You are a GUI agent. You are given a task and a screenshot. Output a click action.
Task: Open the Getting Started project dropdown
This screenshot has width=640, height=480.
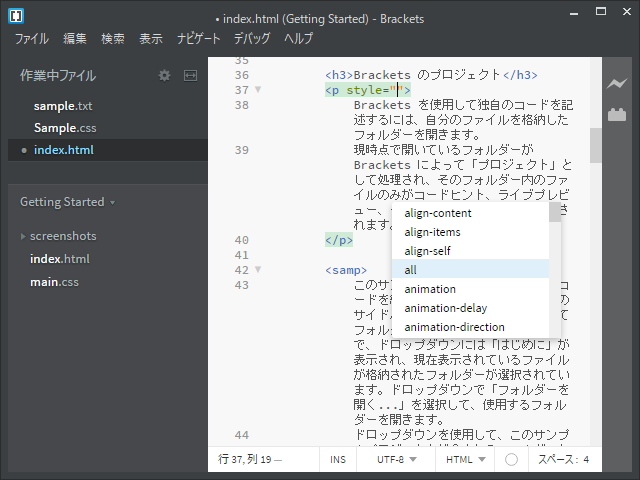[67, 202]
